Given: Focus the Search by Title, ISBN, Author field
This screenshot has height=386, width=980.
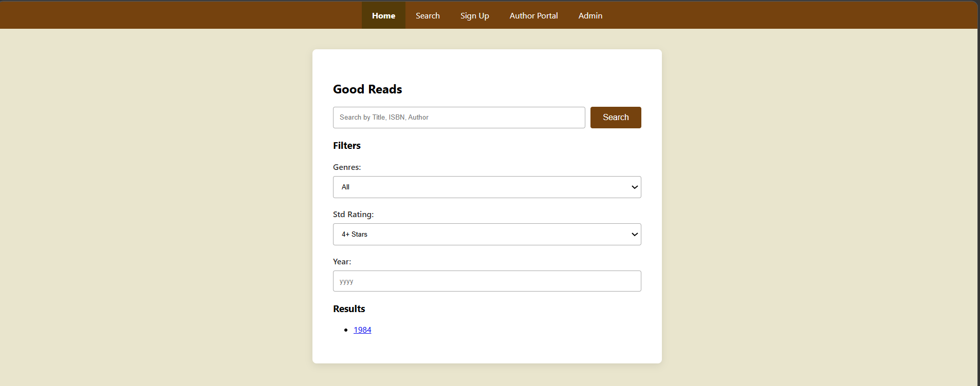Looking at the screenshot, I should point(458,118).
